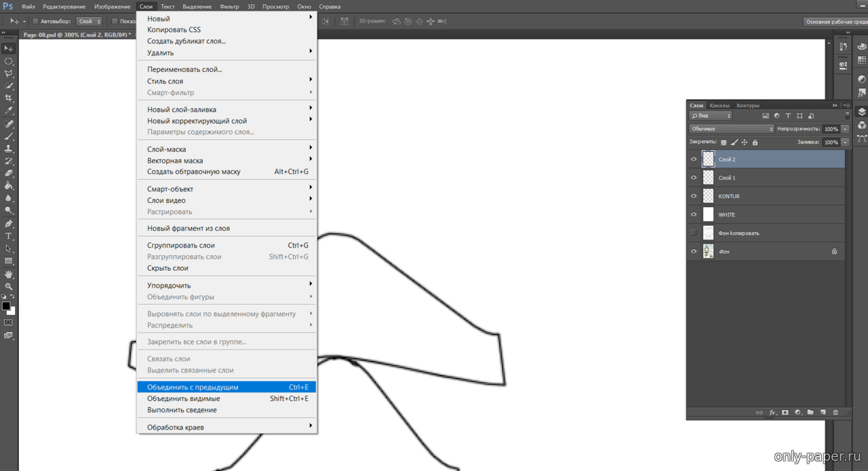Hide the KONTUR layer via its eye
Viewport: 868px width, 471px height.
[x=694, y=196]
